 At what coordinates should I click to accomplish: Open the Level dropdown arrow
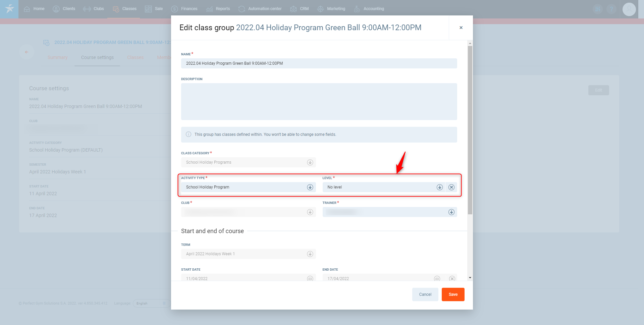pos(439,187)
